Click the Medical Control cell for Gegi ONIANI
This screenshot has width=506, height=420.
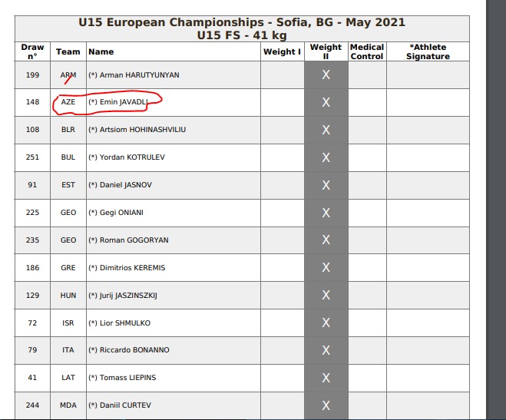pos(367,213)
